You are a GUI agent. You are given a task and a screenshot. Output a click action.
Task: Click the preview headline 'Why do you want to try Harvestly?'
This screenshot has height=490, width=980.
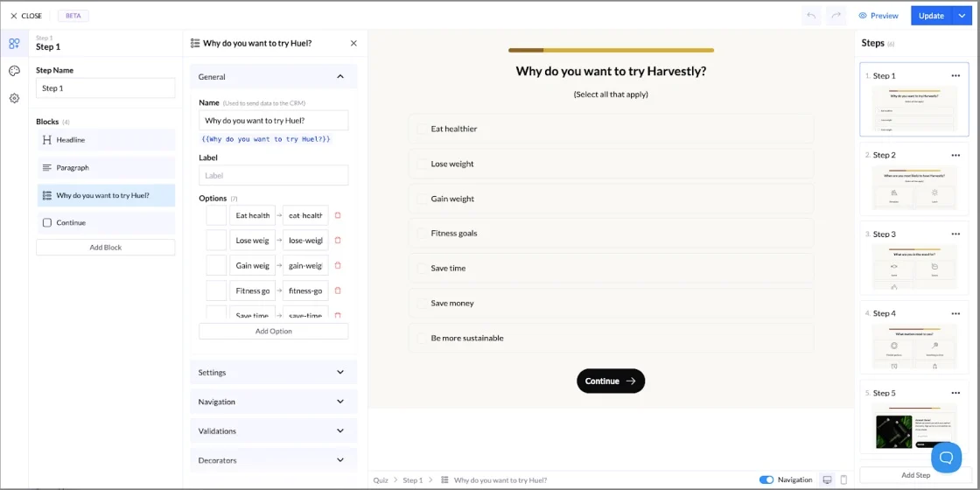(611, 71)
